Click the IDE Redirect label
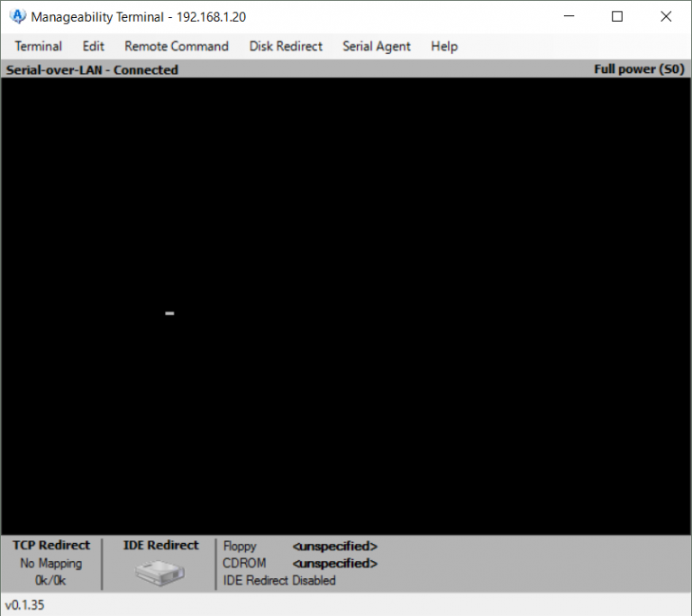The width and height of the screenshot is (692, 616). 160,545
